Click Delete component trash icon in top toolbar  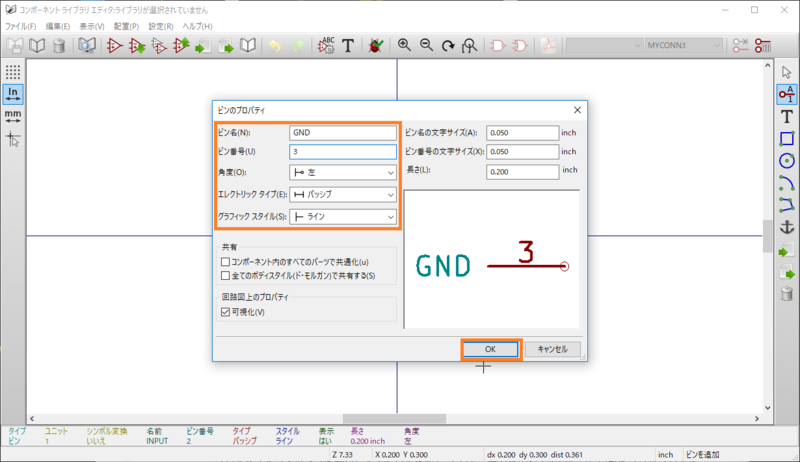point(59,45)
